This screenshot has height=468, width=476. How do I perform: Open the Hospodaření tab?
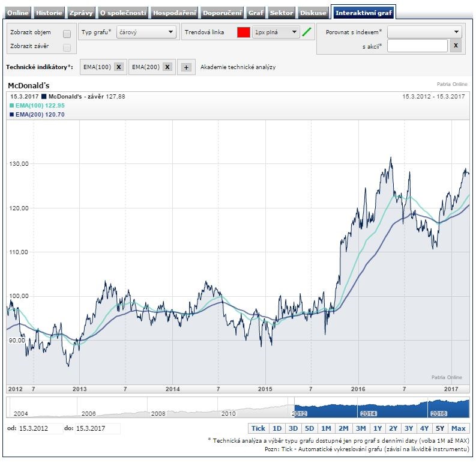click(173, 13)
